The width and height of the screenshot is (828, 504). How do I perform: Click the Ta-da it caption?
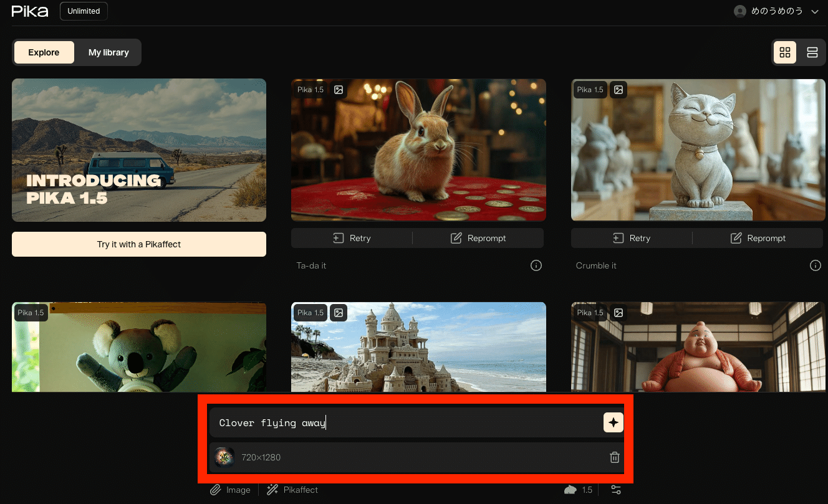click(311, 265)
